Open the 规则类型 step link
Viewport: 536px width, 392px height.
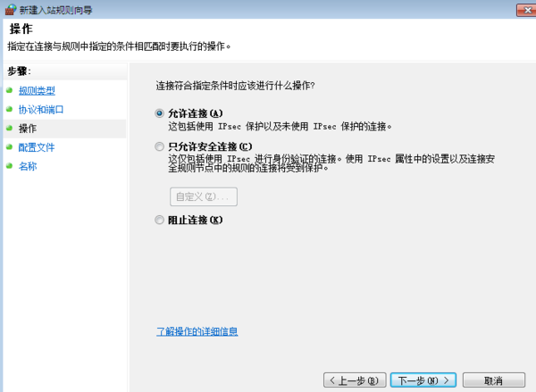[37, 90]
